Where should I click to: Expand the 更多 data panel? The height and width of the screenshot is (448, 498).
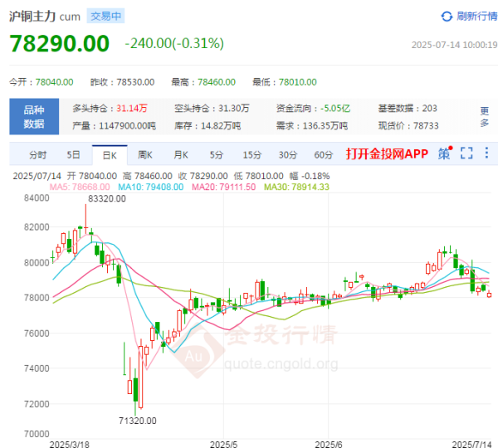[x=484, y=116]
